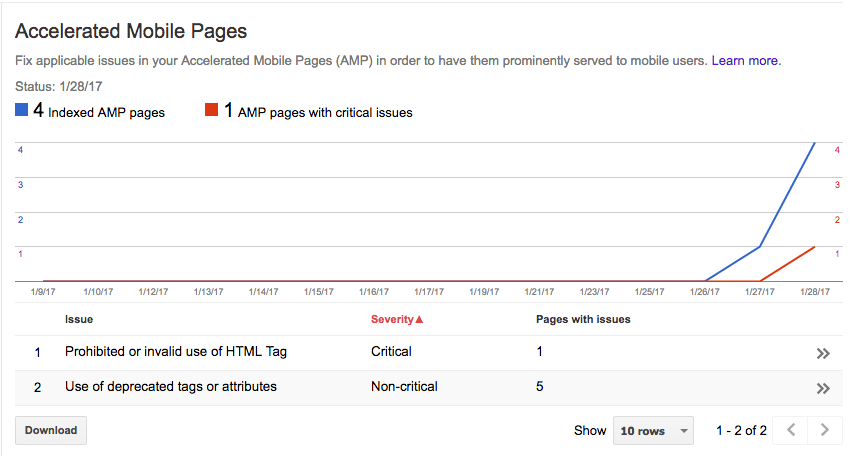
Task: Toggle blue Indexed AMP pages legend swatch
Action: pos(21,109)
